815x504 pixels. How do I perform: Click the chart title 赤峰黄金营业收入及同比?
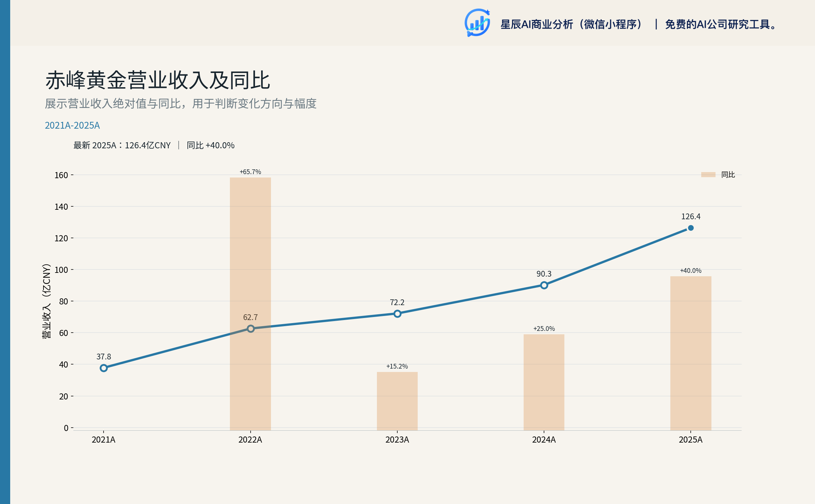158,80
